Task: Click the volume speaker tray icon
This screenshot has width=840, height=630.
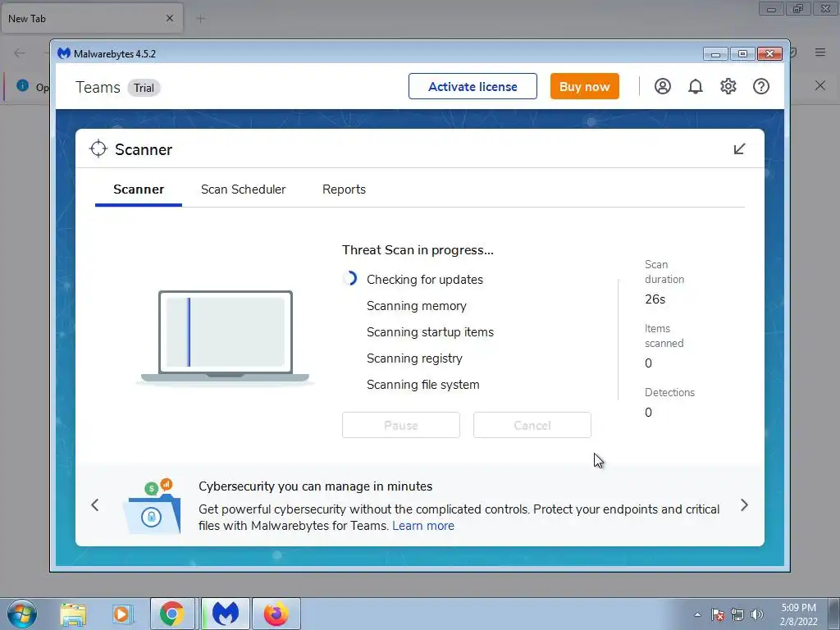Action: [x=757, y=614]
